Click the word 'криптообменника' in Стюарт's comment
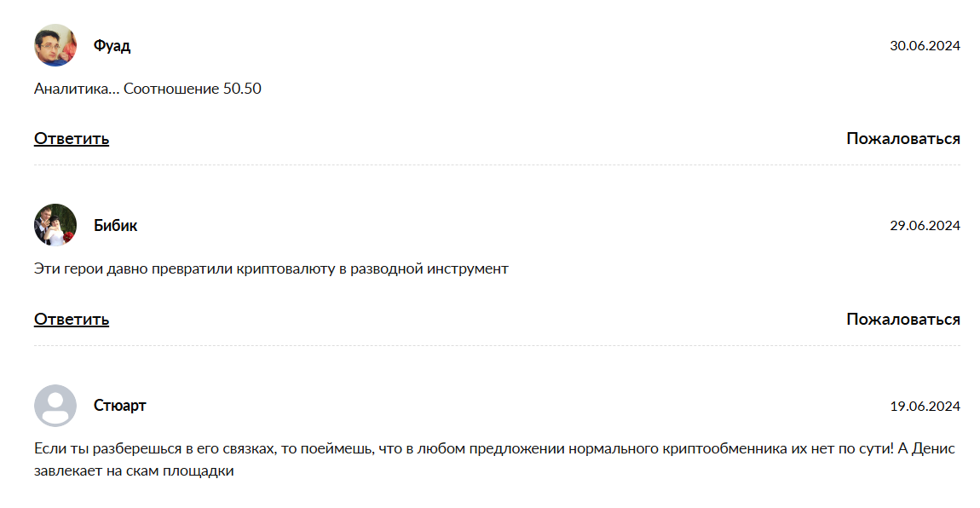Image resolution: width=980 pixels, height=508 pixels. point(715,448)
